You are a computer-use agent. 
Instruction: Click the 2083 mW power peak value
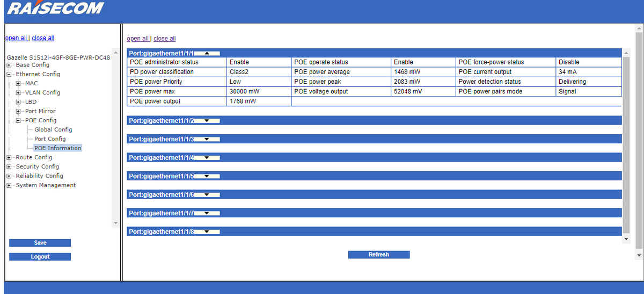tap(407, 82)
